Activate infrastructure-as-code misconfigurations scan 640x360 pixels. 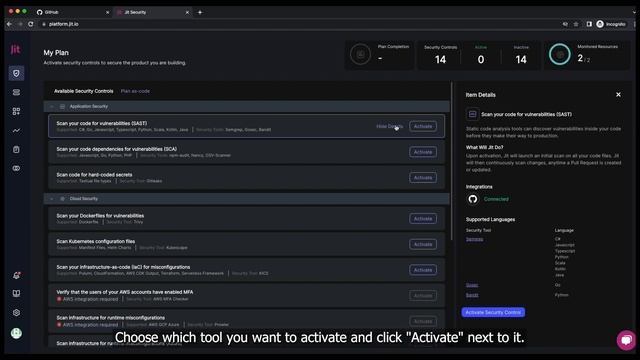pos(423,270)
